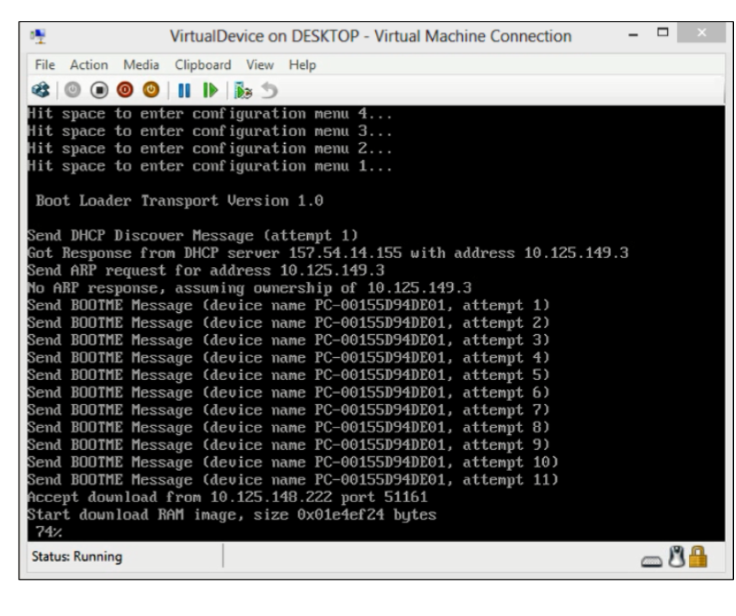Viewport: 736px width, 616px height.
Task: Click the Boot Loader Transport Version 1.0 line
Action: tap(180, 201)
